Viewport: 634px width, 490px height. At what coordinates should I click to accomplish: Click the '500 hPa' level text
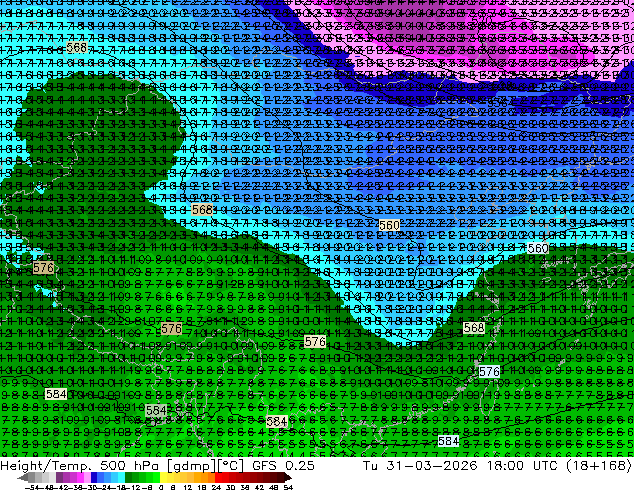[132, 465]
